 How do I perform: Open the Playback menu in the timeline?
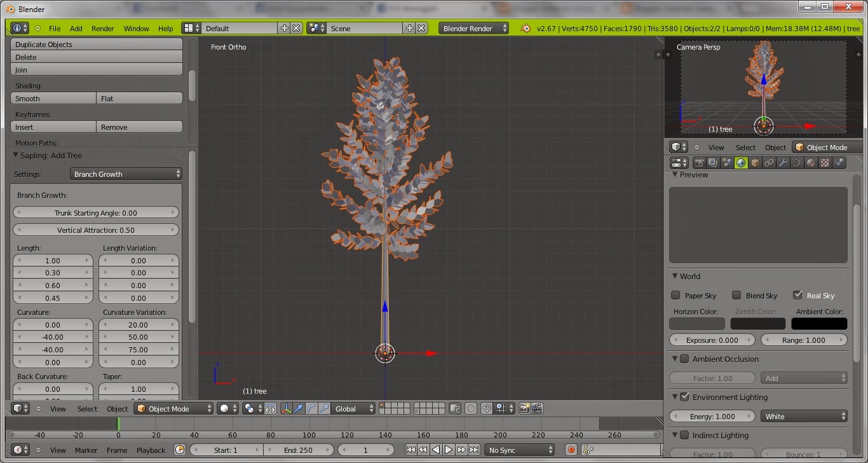pos(151,450)
